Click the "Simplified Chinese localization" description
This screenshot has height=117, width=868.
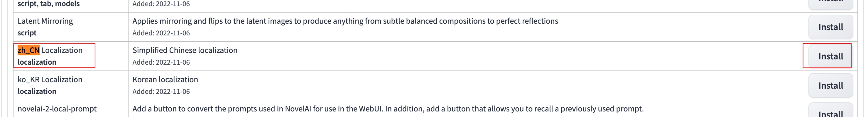[185, 50]
